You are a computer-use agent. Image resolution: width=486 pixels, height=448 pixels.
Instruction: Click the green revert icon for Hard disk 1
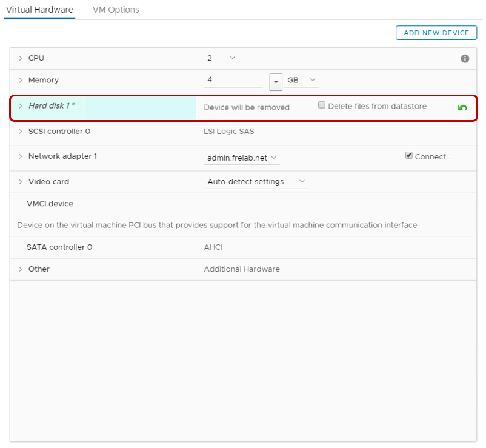462,107
